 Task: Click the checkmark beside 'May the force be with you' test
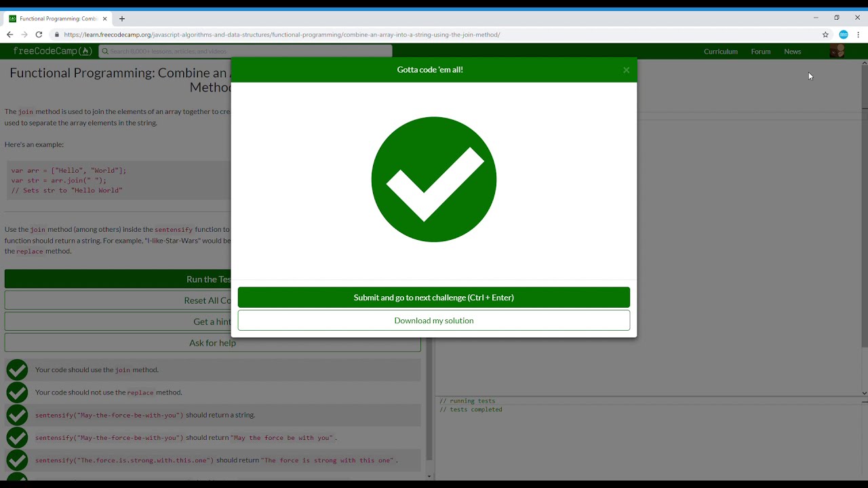coord(17,438)
